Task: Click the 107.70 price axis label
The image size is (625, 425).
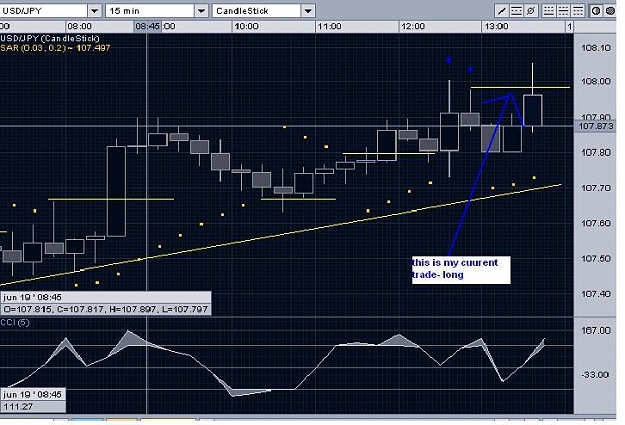Action: pos(596,188)
